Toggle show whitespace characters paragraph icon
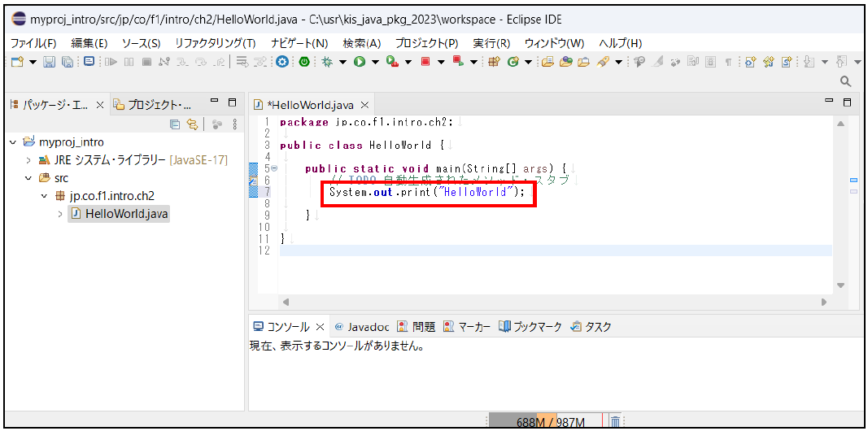Screen dimensions: 868x431 pyautogui.click(x=729, y=62)
